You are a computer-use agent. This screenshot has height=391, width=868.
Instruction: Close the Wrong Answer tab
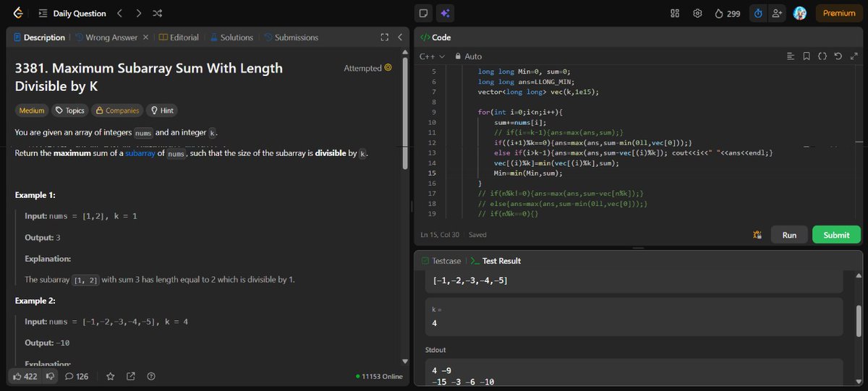(145, 38)
